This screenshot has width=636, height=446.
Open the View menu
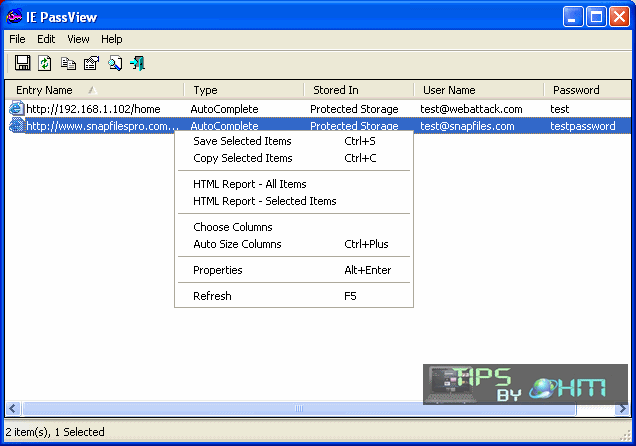[78, 39]
